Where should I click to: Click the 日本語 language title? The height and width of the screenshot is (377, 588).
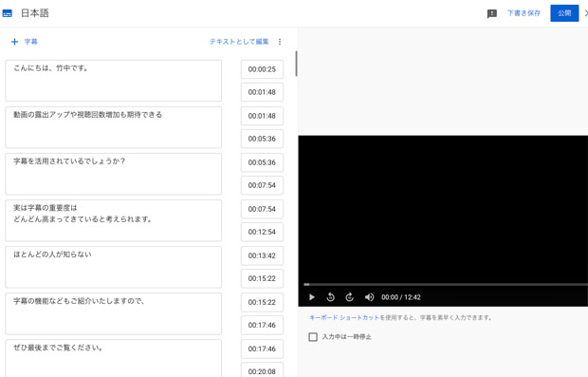click(x=35, y=13)
